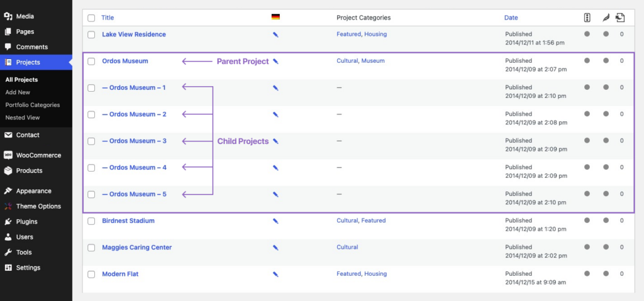
Task: Open Theme Options in sidebar
Action: (38, 206)
